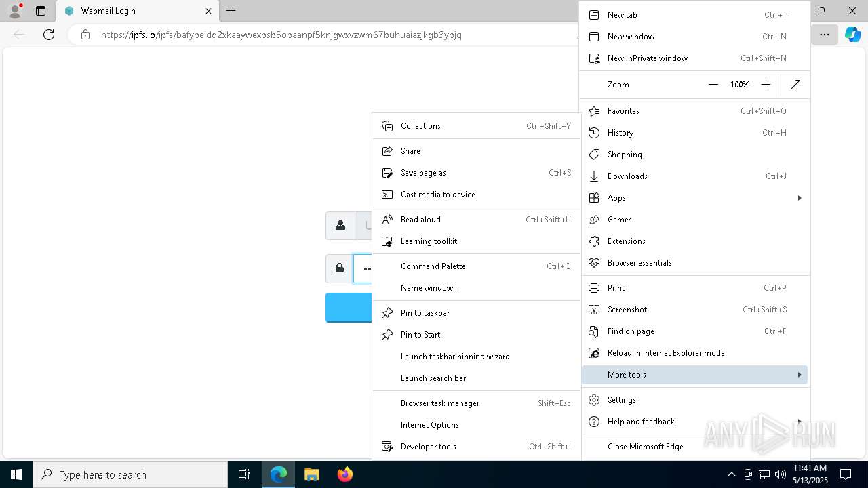868x488 pixels.
Task: Open Settings from the Edge menu
Action: [695, 399]
